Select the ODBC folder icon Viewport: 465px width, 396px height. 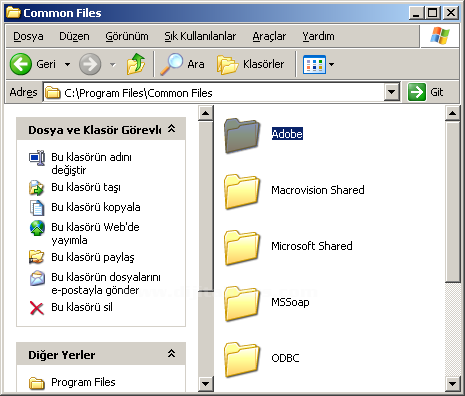coord(242,359)
